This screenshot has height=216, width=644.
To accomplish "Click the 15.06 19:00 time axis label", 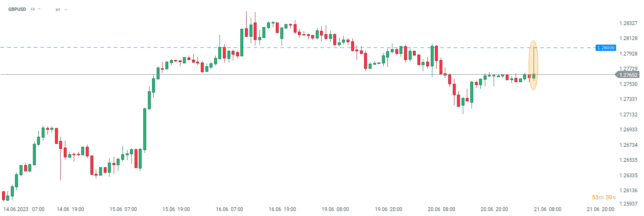I will click(176, 209).
